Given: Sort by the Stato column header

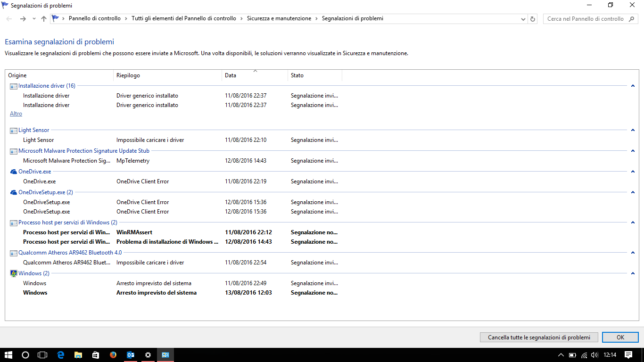Looking at the screenshot, I should pyautogui.click(x=315, y=75).
